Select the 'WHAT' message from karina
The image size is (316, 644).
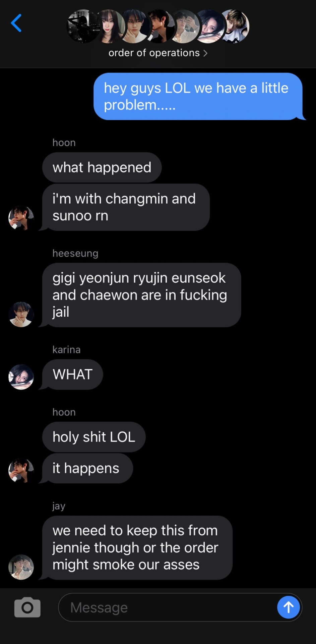[72, 374]
